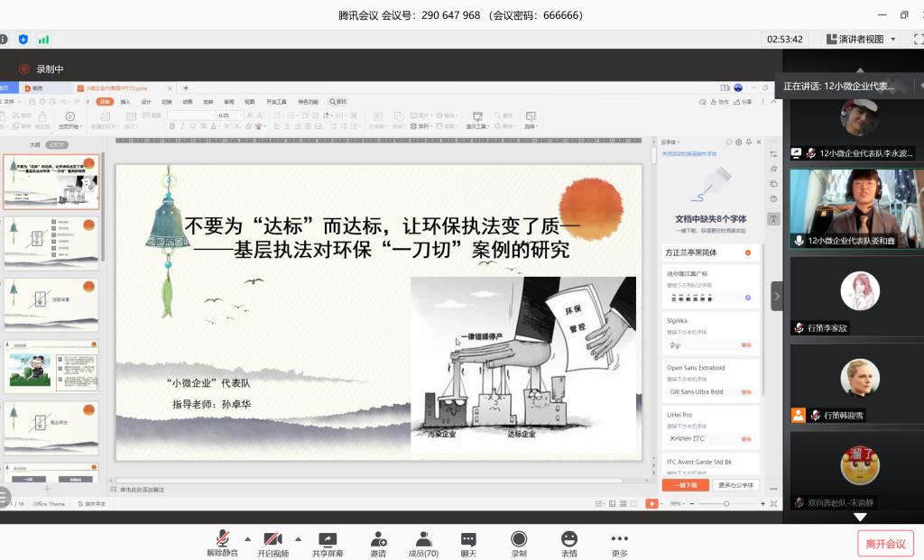Click the red 离开会议 leave meeting button
924x560 pixels.
click(x=885, y=544)
